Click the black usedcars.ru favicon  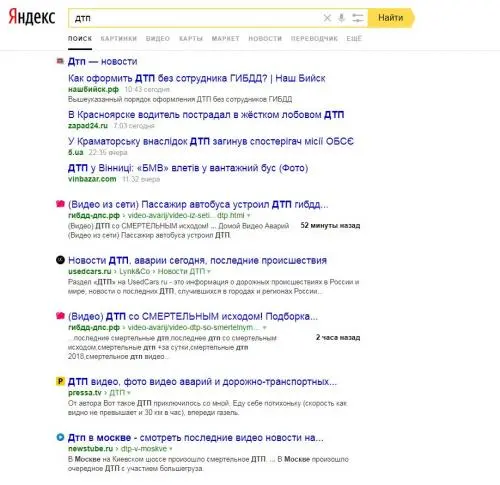click(60, 260)
